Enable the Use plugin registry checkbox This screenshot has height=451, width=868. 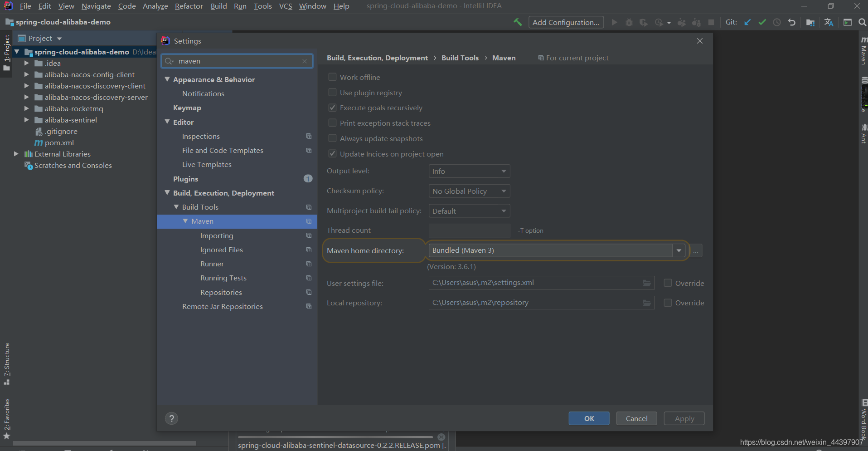pyautogui.click(x=332, y=93)
